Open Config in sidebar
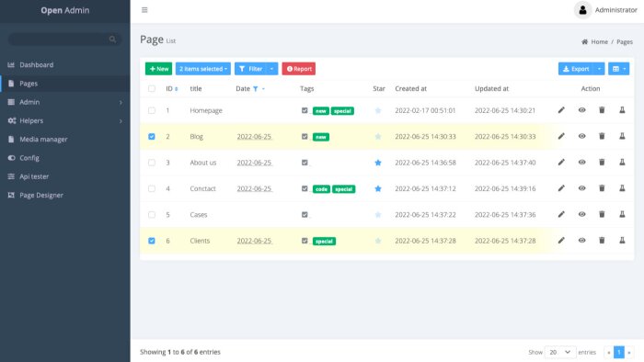Image resolution: width=644 pixels, height=362 pixels. tap(65, 158)
